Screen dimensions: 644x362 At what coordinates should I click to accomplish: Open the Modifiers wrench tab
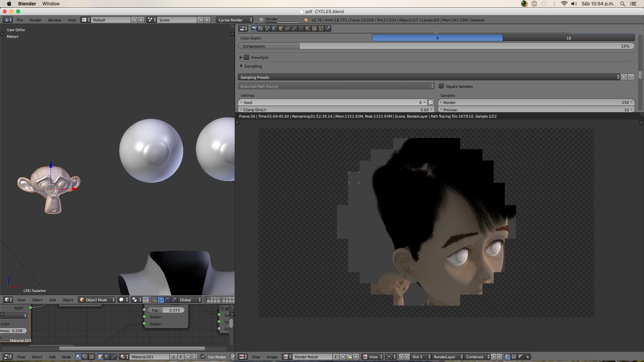point(294,28)
